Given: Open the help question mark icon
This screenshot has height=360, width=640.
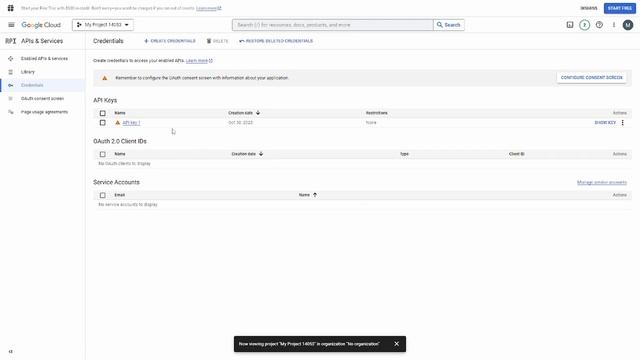Looking at the screenshot, I should click(x=599, y=25).
